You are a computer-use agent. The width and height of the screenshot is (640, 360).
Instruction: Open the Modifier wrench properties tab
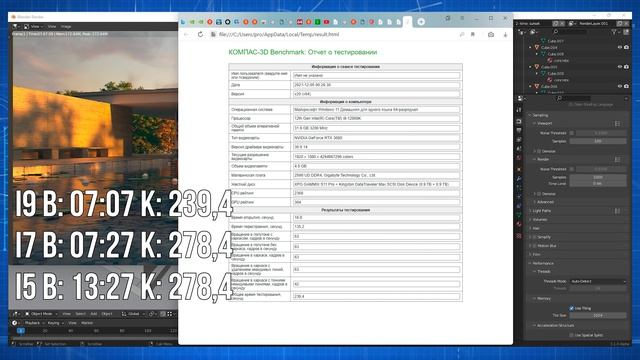519,178
